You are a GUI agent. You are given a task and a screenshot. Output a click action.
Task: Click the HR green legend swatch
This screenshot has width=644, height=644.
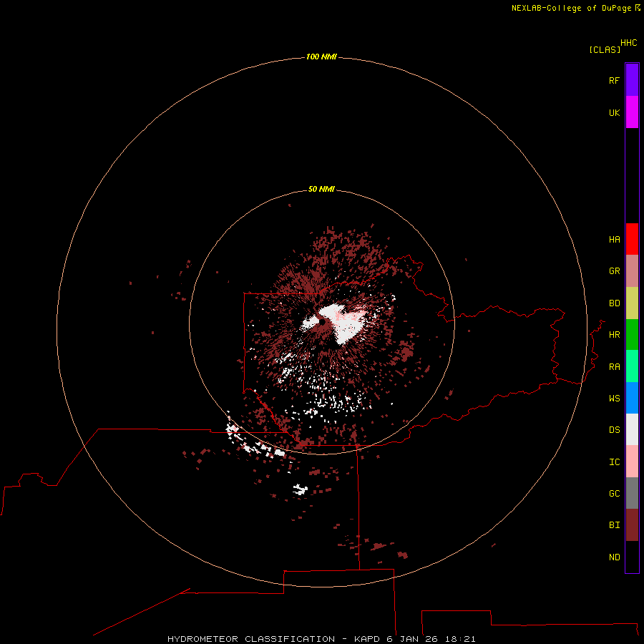(632, 335)
